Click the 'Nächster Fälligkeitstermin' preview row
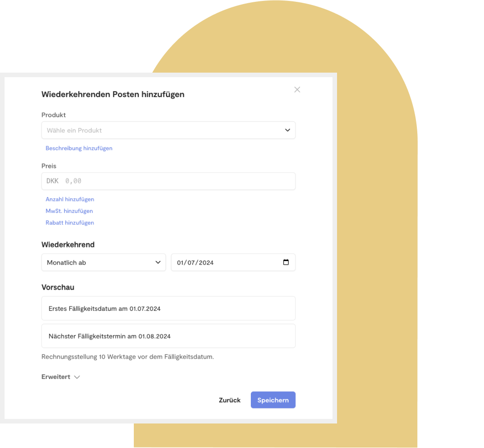 point(168,336)
